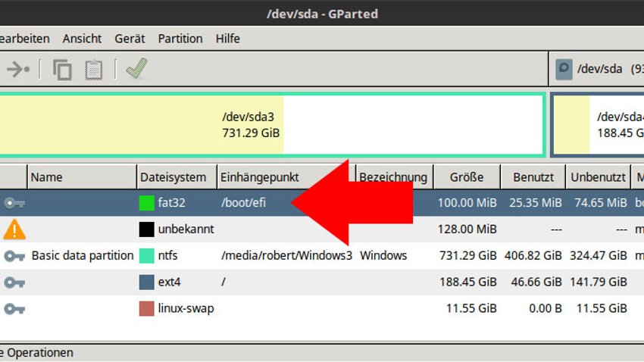Select the fat32 file system cell
Viewport: 644px width, 362px height.
click(172, 203)
